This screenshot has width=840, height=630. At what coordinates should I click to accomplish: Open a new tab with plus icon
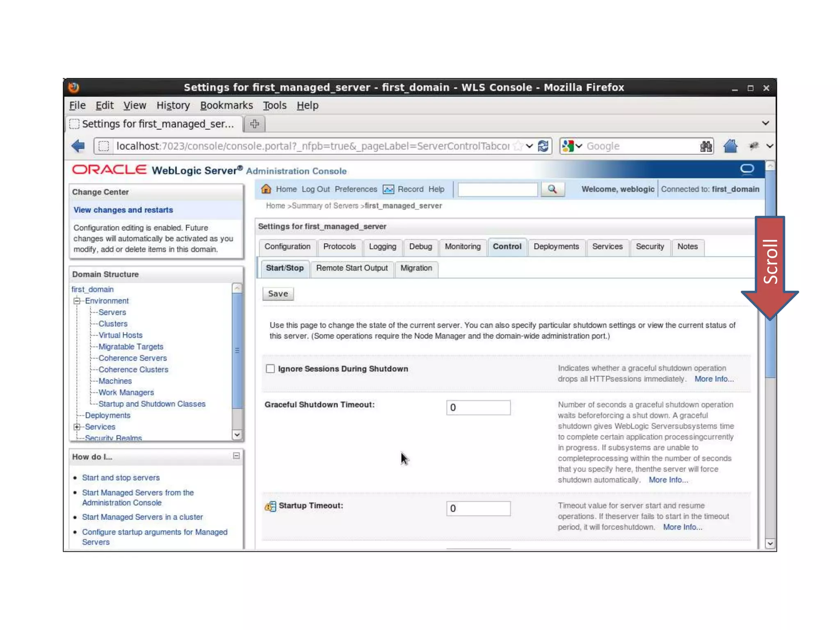tap(254, 124)
